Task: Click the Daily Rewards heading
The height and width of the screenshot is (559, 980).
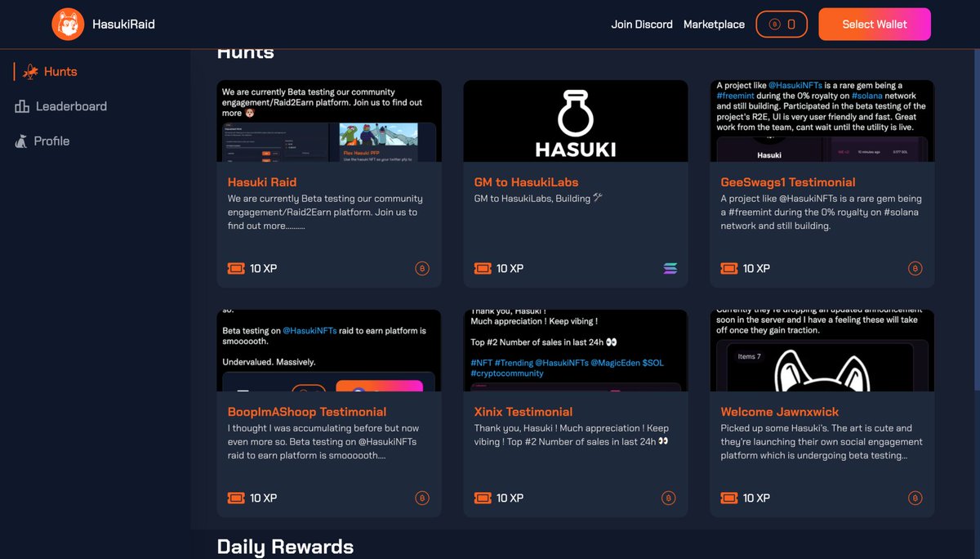Action: [285, 547]
